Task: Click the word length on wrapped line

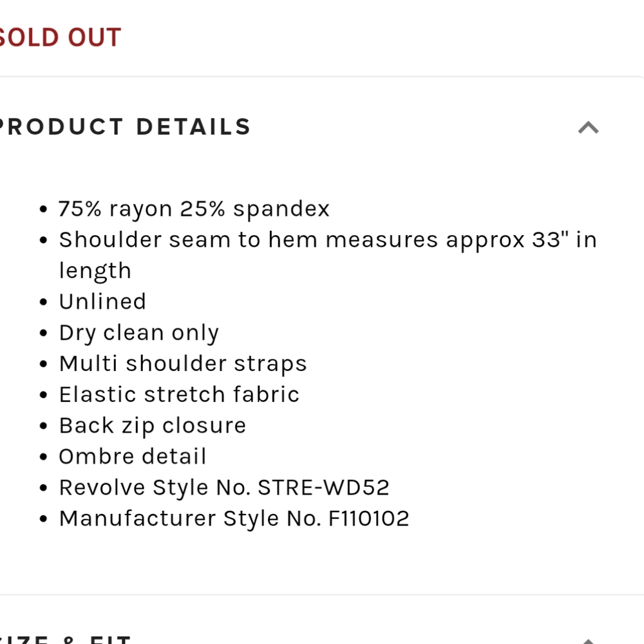Action: 95,272
